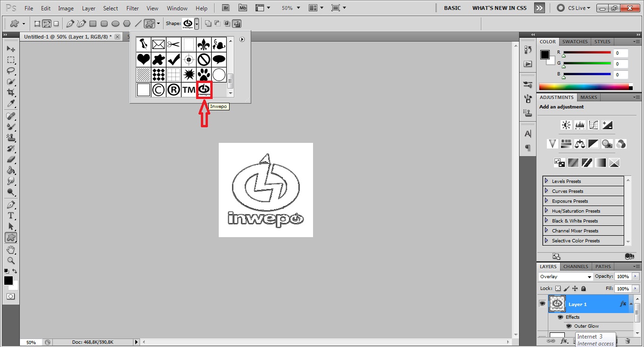Open CS Live menu button

click(574, 8)
